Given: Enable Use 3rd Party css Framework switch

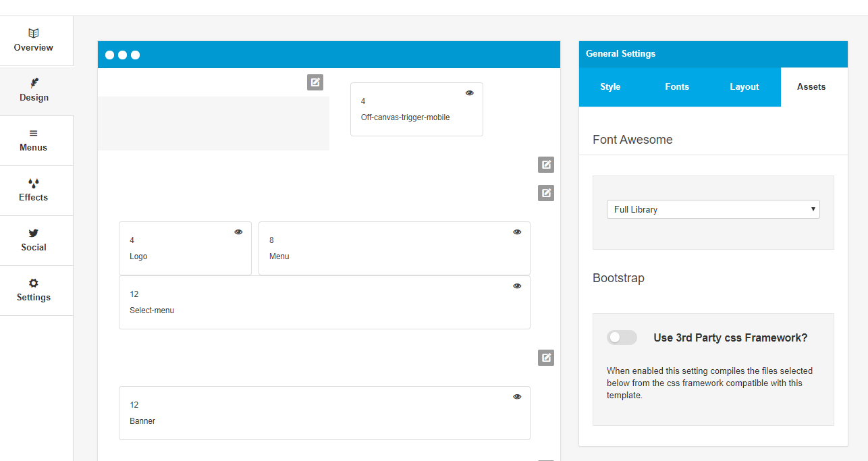Looking at the screenshot, I should pos(622,337).
